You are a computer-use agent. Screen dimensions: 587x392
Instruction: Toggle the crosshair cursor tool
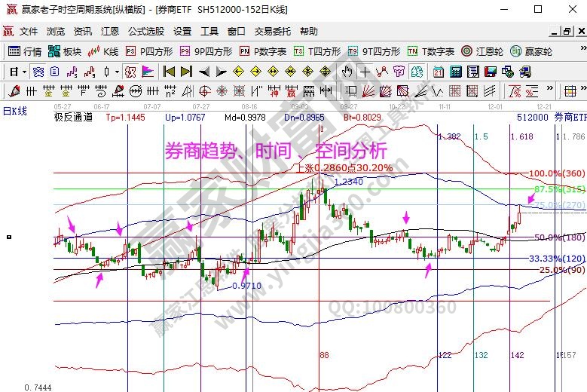point(365,72)
